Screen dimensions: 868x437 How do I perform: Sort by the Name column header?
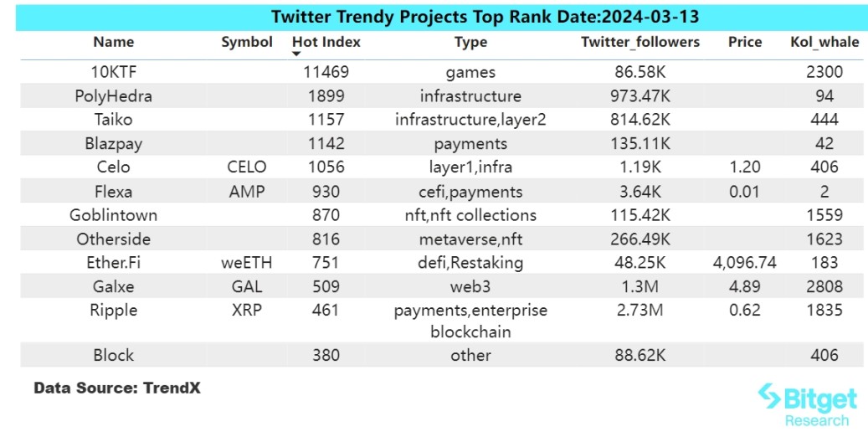tap(113, 42)
